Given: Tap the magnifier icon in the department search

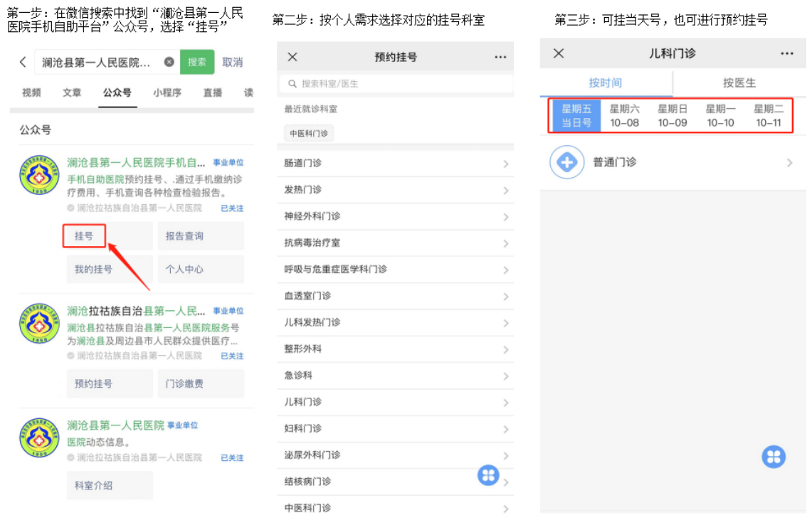Looking at the screenshot, I should click(x=292, y=83).
